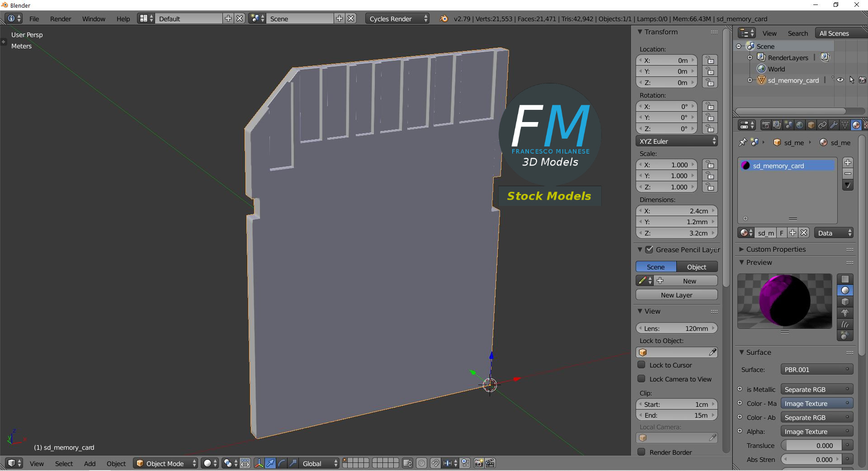Open the Object Mode dropdown
Viewport: 868px width, 471px height.
point(166,463)
